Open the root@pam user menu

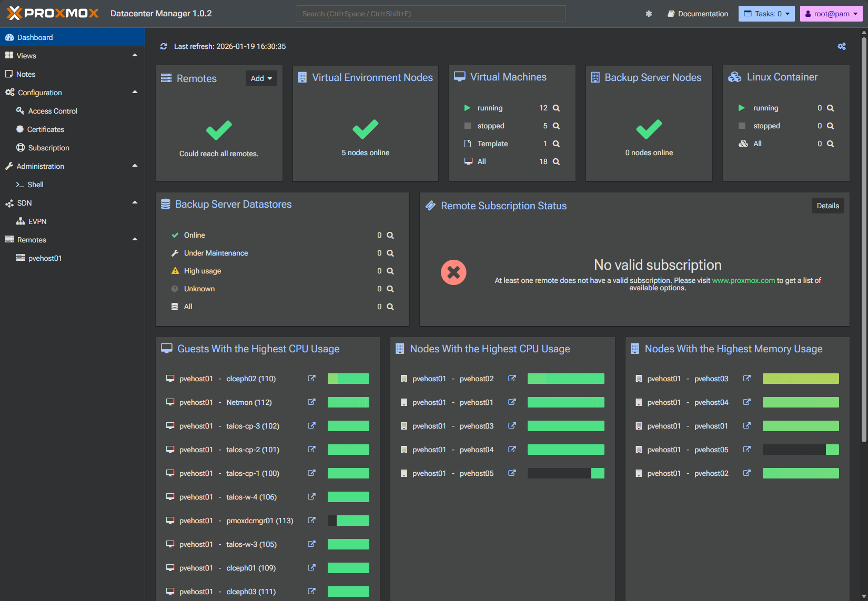click(x=831, y=14)
